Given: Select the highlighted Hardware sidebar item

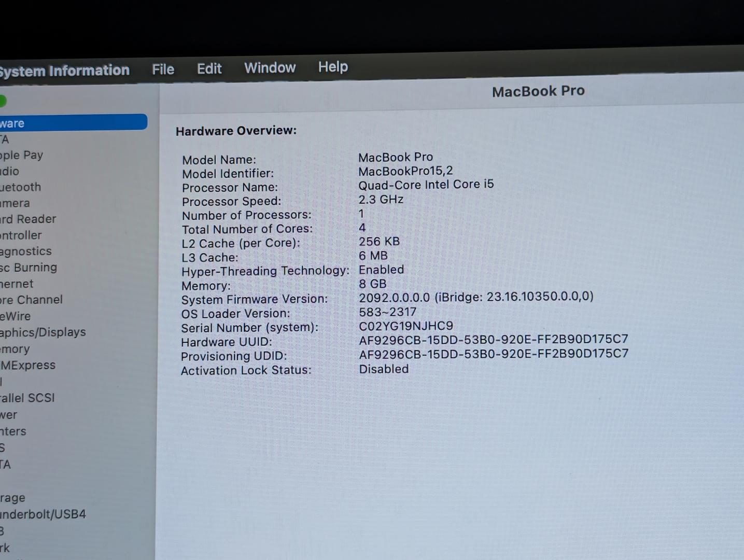Looking at the screenshot, I should 74,122.
